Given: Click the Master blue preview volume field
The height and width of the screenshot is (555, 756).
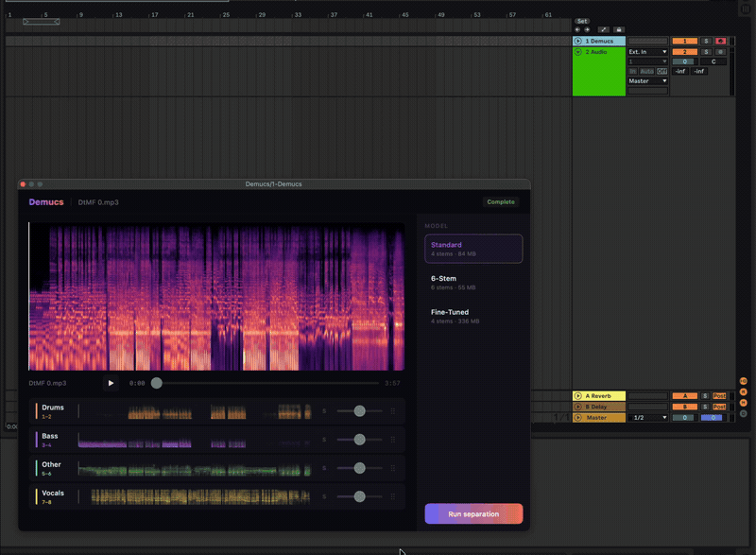Looking at the screenshot, I should (x=712, y=418).
